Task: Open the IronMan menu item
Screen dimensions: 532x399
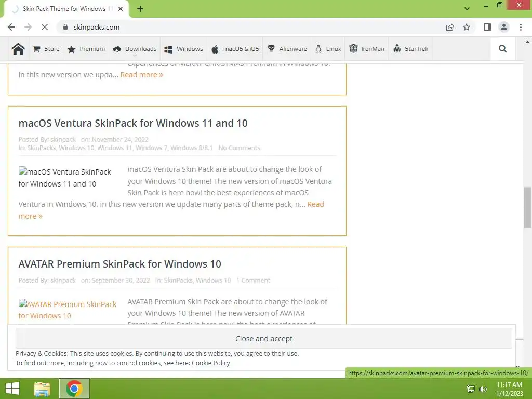Action: tap(367, 49)
